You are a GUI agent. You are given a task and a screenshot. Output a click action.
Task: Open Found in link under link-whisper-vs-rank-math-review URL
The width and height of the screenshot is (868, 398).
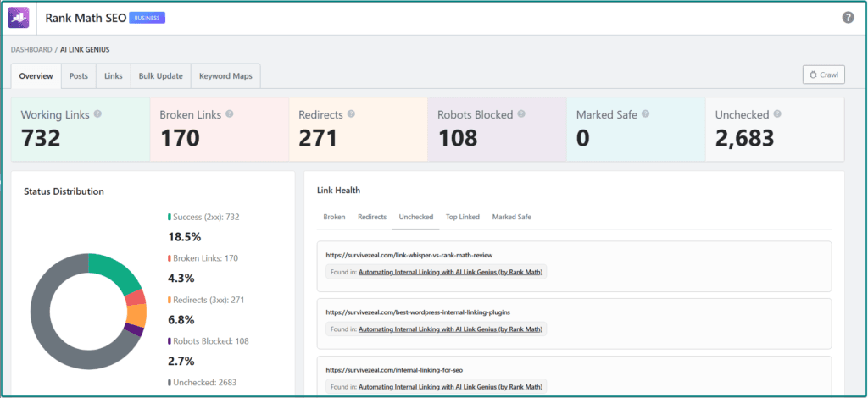click(x=450, y=272)
